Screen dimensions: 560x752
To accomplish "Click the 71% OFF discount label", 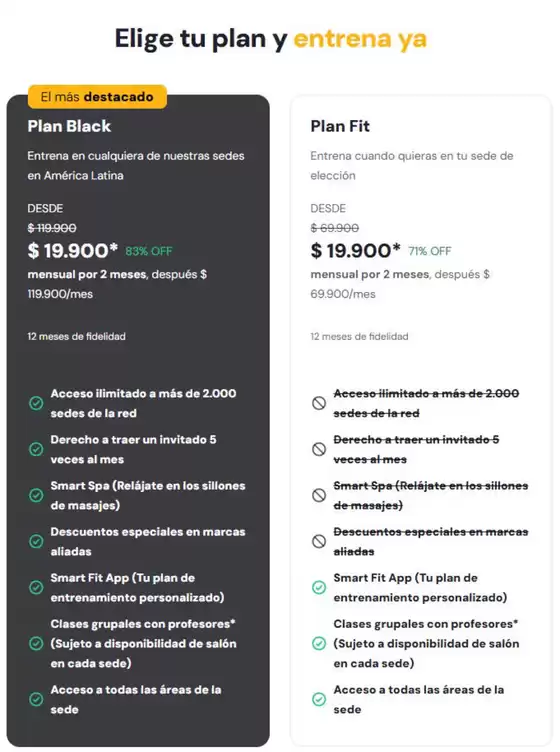I will (x=430, y=251).
